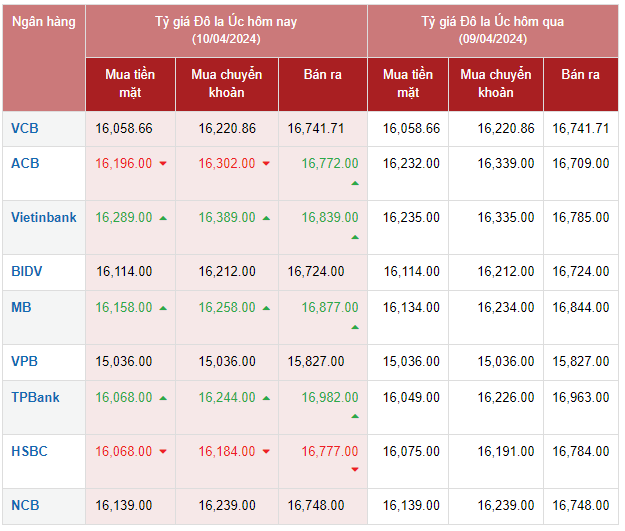Click green up arrow beside MB 16,258.00
The image size is (625, 531).
pyautogui.click(x=266, y=308)
